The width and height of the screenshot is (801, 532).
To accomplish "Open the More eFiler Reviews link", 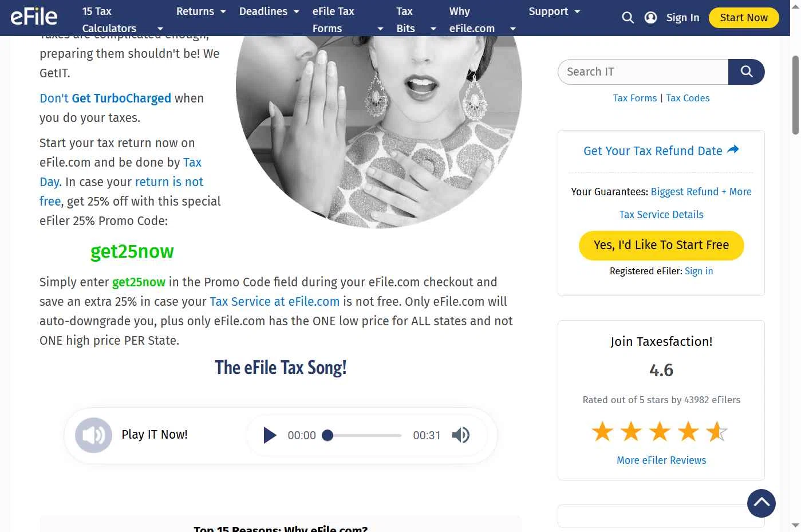I will tap(661, 460).
